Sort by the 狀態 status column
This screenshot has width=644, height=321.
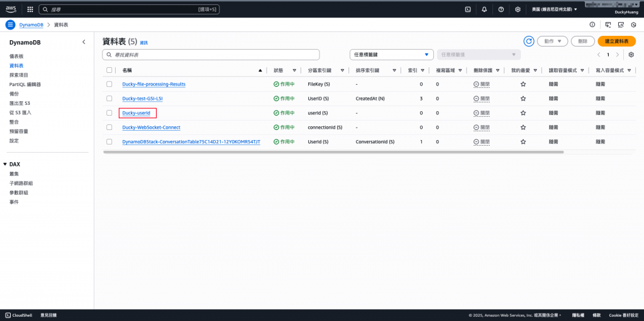coord(294,70)
